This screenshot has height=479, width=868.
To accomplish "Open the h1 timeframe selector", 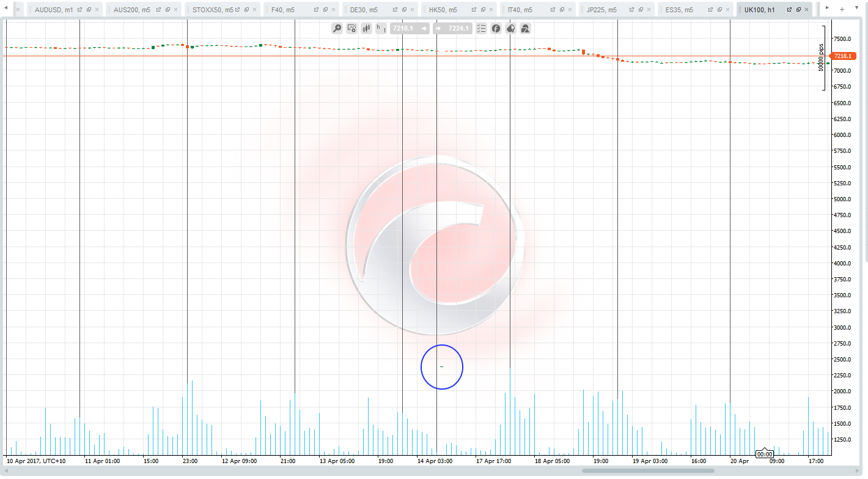I will click(381, 28).
